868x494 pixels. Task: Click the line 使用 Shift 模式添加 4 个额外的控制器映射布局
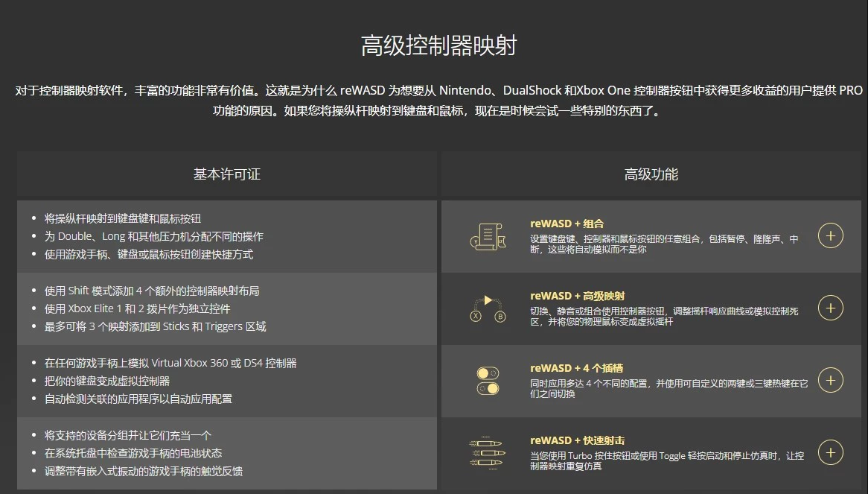(x=152, y=291)
